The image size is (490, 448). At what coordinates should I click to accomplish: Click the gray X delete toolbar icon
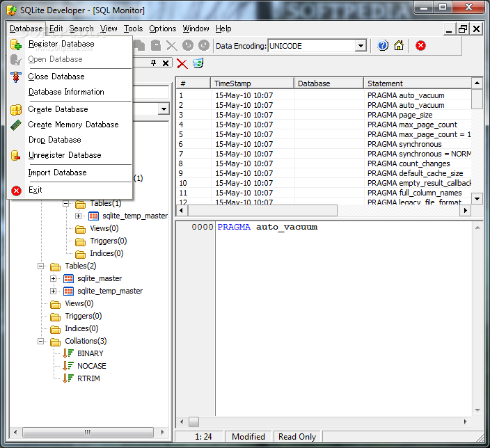pyautogui.click(x=171, y=46)
